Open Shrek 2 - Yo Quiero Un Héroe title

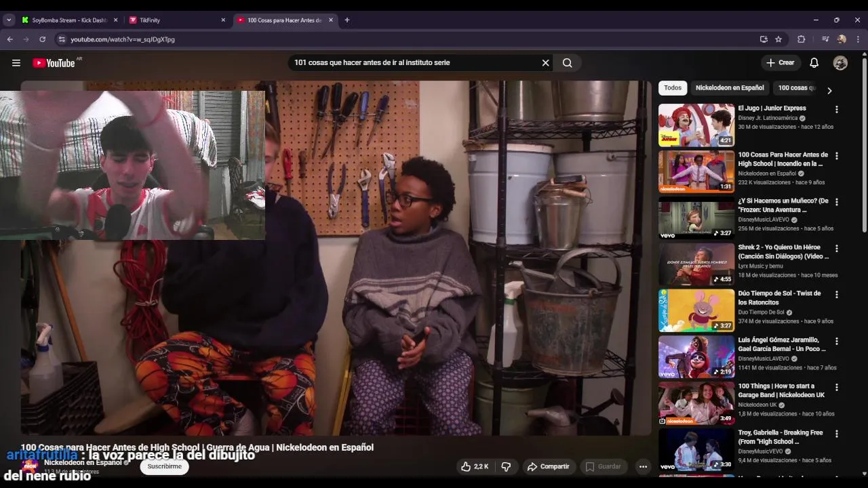pyautogui.click(x=783, y=252)
